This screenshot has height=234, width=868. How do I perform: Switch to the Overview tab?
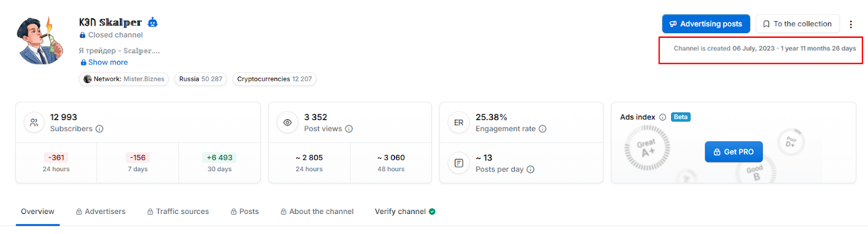(37, 212)
